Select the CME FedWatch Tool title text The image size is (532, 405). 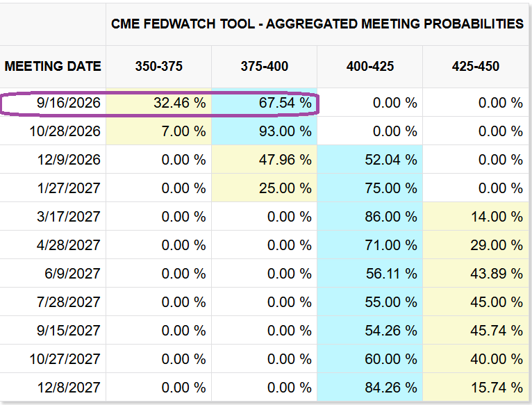(x=317, y=24)
